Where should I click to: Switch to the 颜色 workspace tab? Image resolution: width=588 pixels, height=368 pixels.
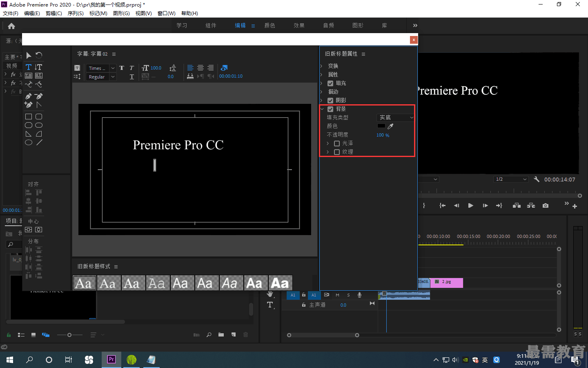pyautogui.click(x=269, y=25)
